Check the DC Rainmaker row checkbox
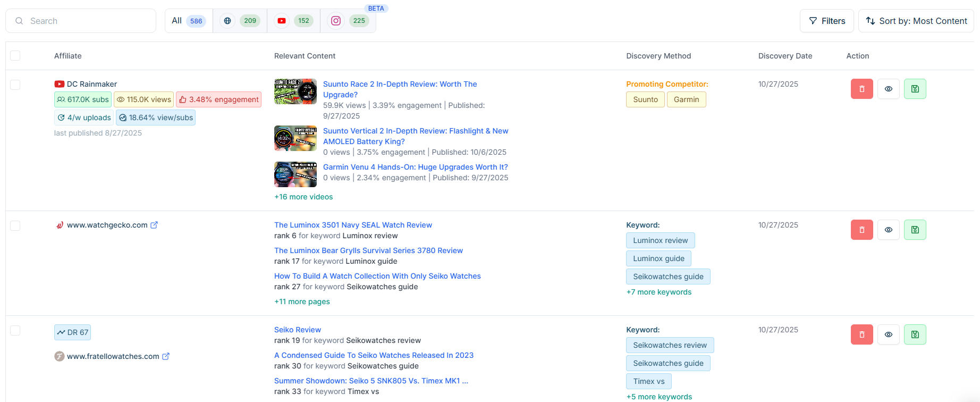Screen dimensions: 980x402 pyautogui.click(x=15, y=85)
